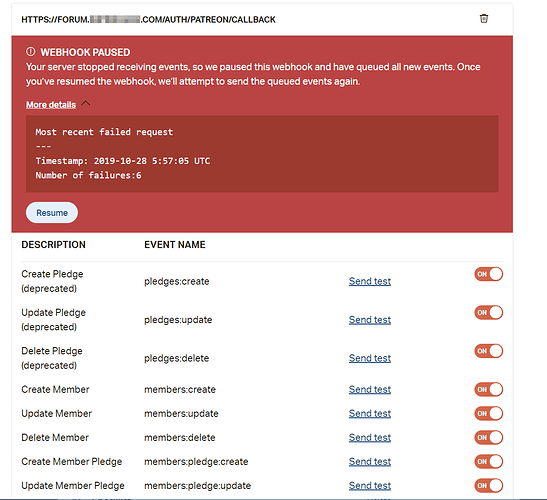Image resolution: width=547 pixels, height=500 pixels.
Task: Click the Delete Member description
Action: click(55, 438)
